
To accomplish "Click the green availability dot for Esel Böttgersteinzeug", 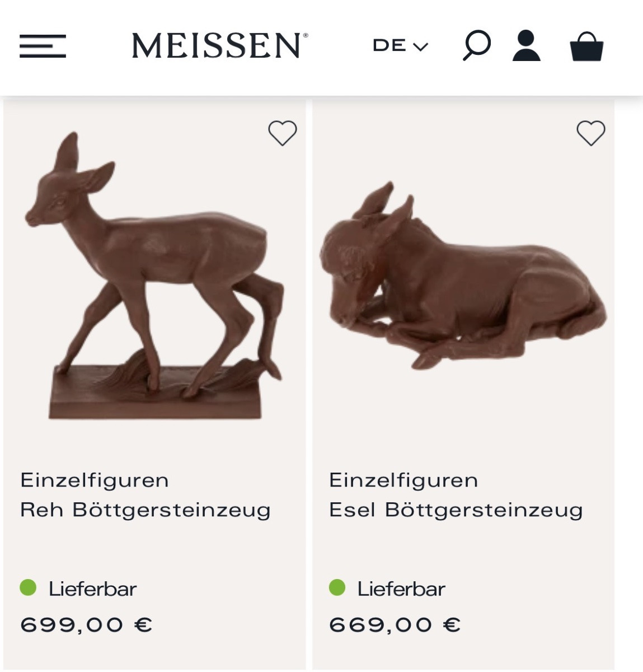I will point(338,589).
